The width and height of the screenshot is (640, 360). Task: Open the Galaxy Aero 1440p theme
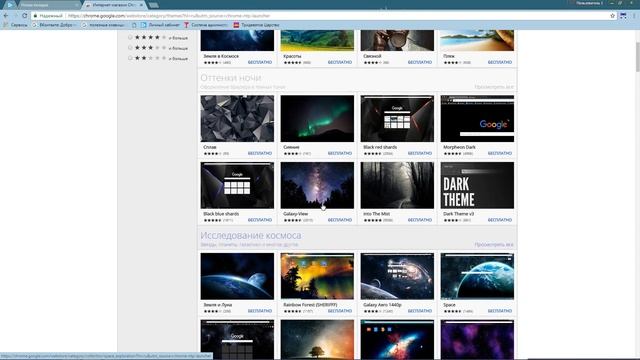pos(397,276)
